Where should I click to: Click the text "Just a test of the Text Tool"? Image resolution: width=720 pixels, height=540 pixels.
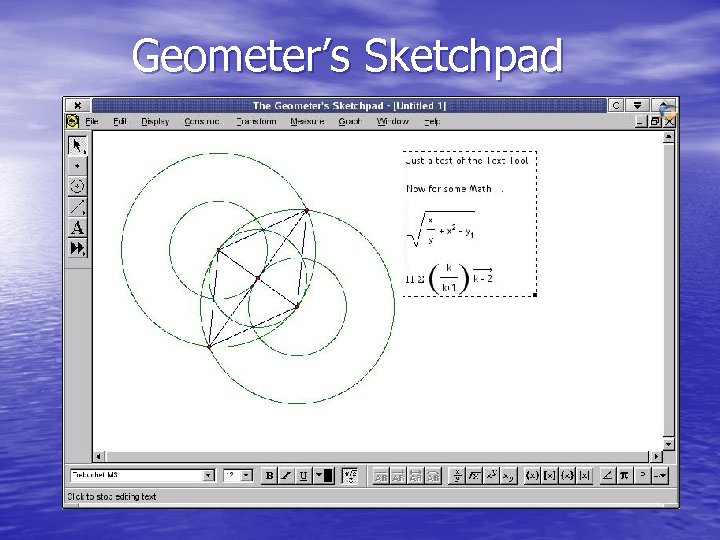click(467, 161)
